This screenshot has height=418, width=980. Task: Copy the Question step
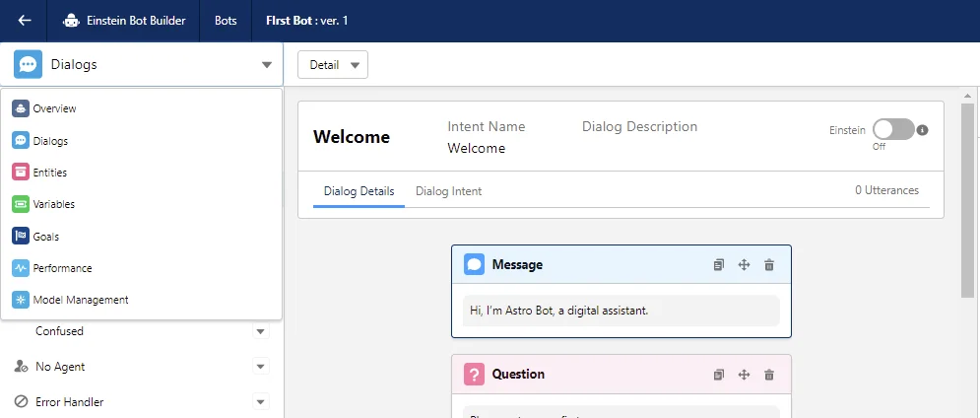click(719, 375)
